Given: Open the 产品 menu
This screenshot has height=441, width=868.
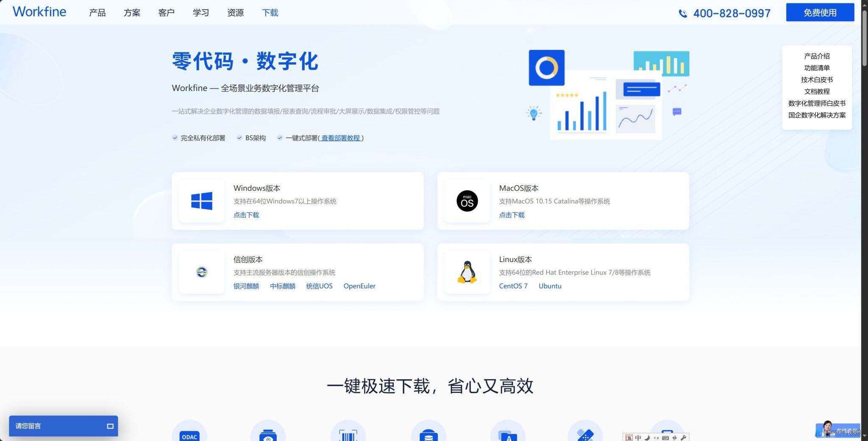Looking at the screenshot, I should 97,13.
